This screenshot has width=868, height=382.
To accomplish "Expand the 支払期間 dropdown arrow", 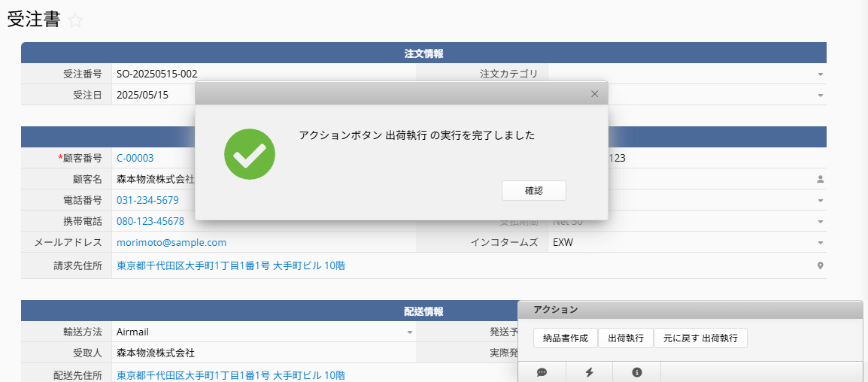I will (x=821, y=221).
